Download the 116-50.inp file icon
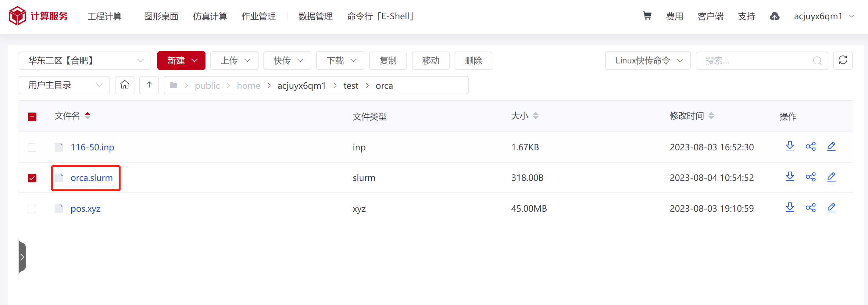 tap(790, 146)
